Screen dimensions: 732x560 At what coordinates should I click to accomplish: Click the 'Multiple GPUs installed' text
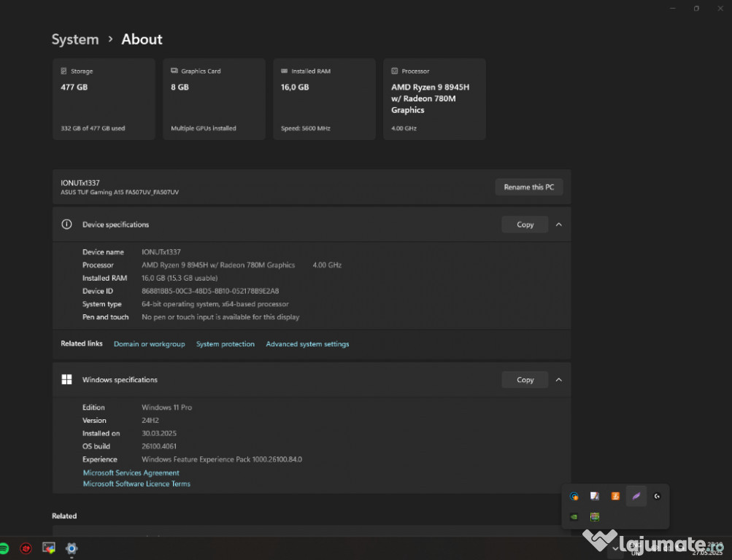coord(204,128)
